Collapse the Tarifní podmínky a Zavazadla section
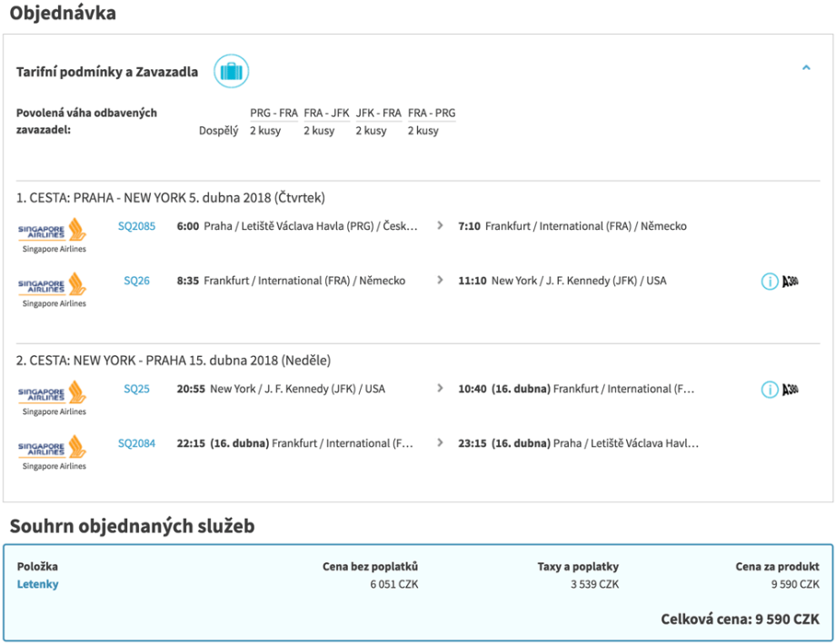 click(806, 68)
